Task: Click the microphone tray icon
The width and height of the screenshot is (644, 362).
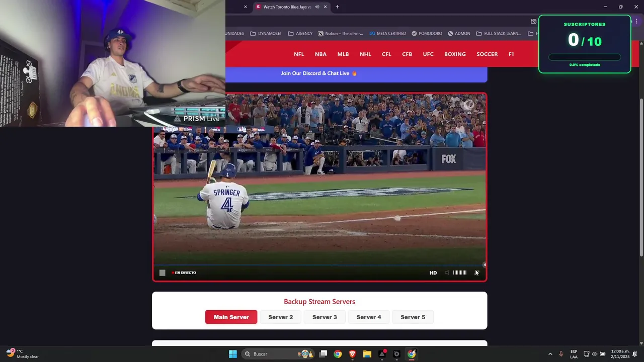Action: pyautogui.click(x=561, y=354)
